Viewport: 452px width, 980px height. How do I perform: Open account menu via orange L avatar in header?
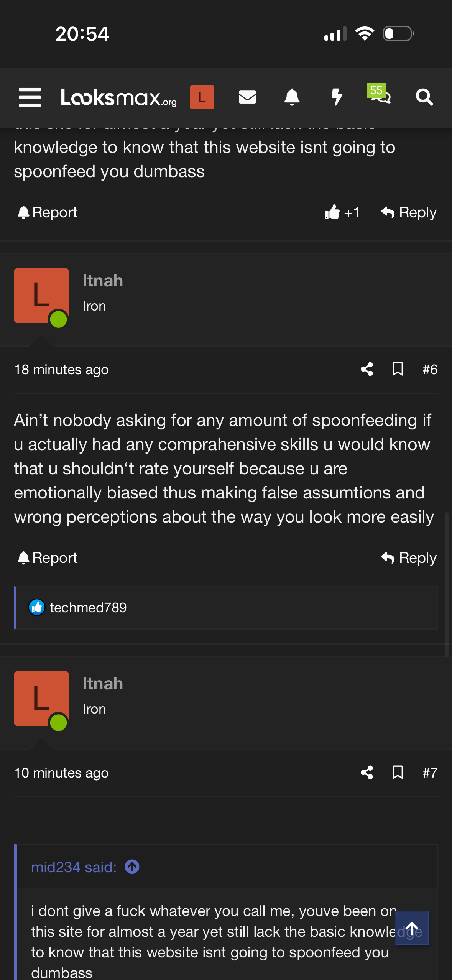[x=202, y=97]
